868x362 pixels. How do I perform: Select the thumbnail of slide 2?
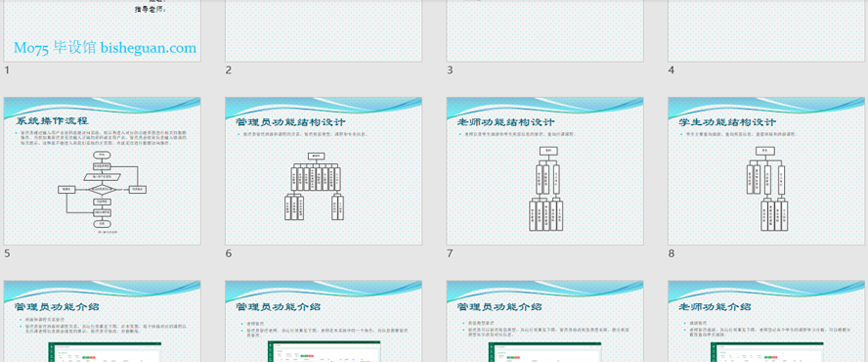[324, 30]
